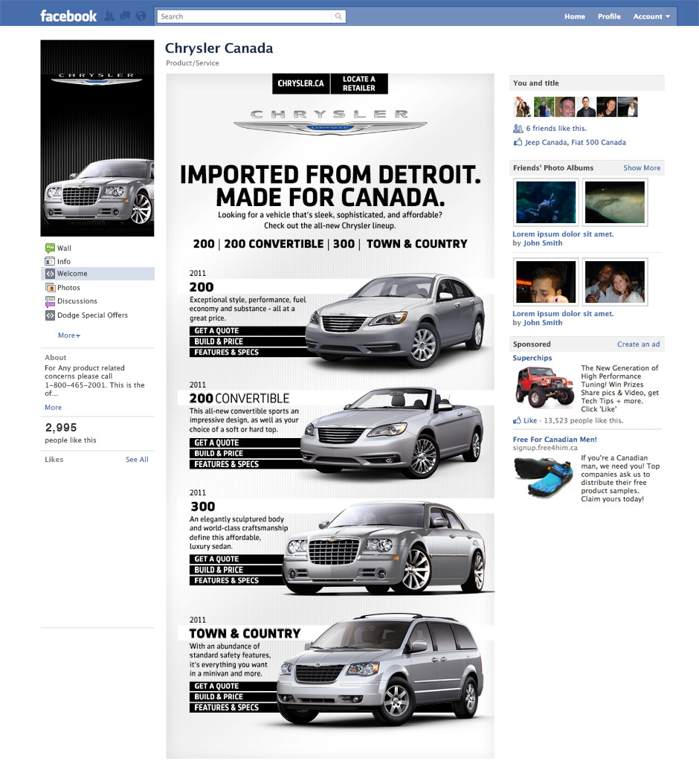
Task: Click Build & Price for 200 Convertible
Action: (245, 454)
